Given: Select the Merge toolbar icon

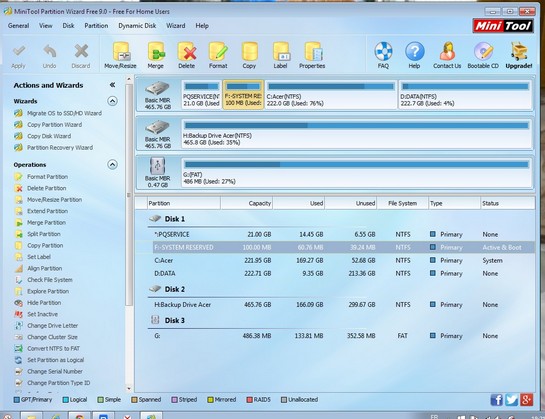Looking at the screenshot, I should tap(156, 51).
